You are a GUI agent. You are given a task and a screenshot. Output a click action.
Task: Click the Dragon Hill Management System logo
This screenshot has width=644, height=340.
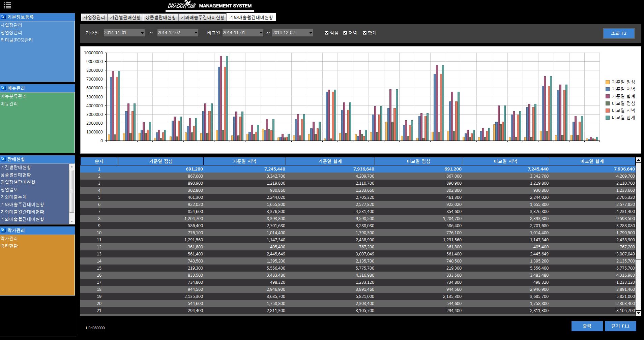pos(210,5)
